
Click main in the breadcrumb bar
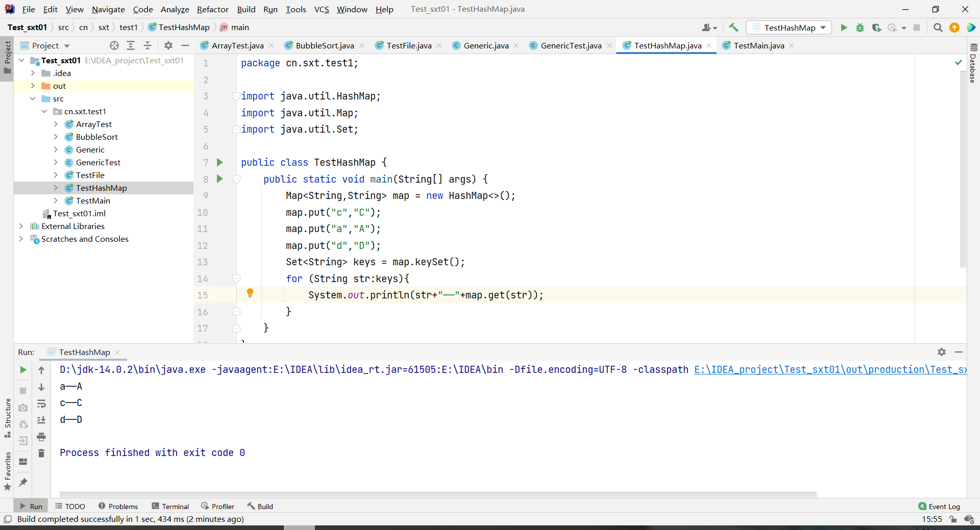[x=235, y=27]
